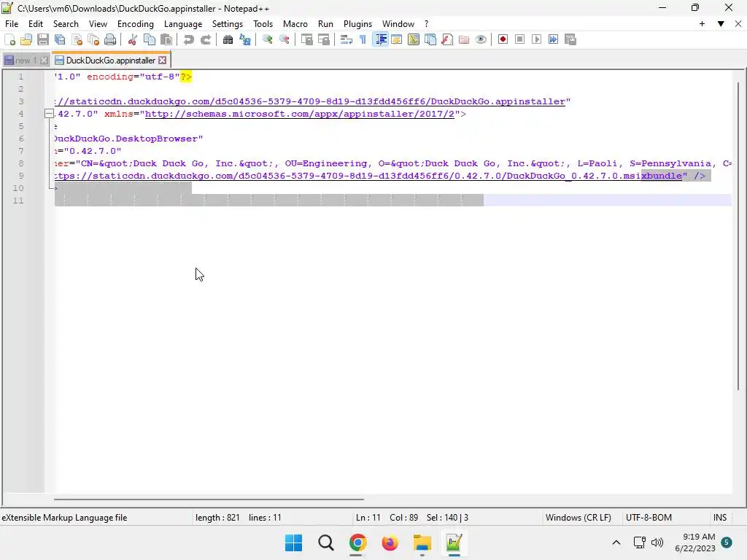Open the Edit menu
Image resolution: width=747 pixels, height=560 pixels.
pos(35,24)
